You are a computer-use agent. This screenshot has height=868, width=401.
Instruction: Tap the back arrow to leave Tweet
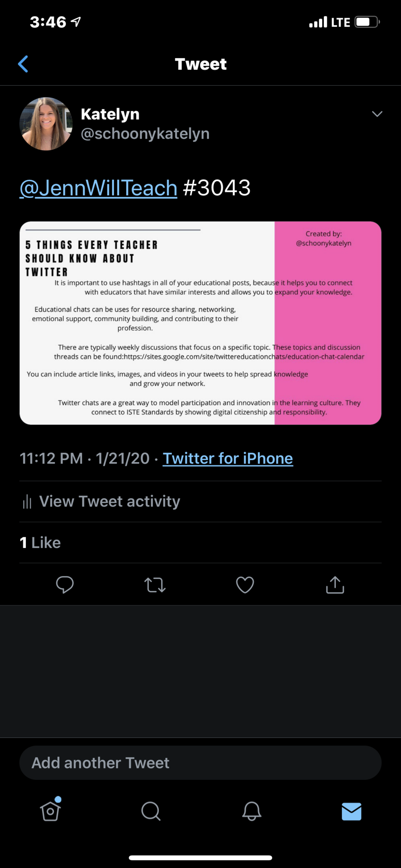(x=23, y=64)
